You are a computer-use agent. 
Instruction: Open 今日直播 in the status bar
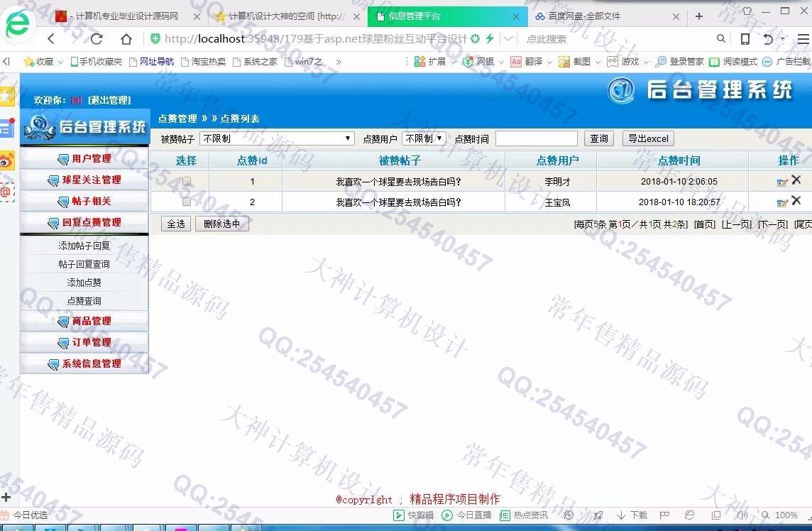tap(466, 515)
